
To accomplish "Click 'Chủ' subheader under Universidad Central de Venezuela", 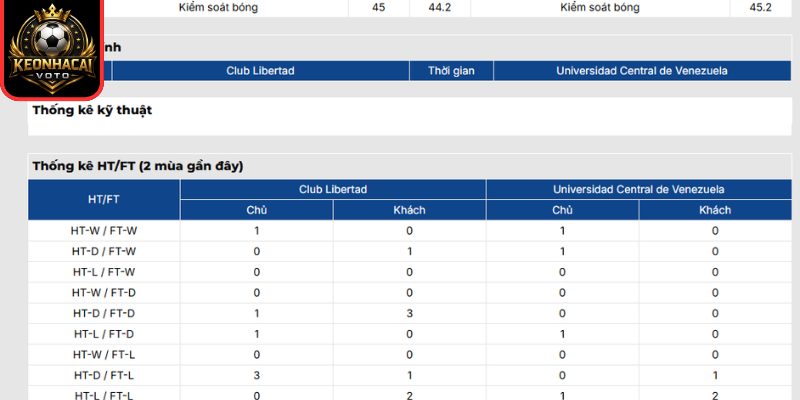I will tap(562, 210).
